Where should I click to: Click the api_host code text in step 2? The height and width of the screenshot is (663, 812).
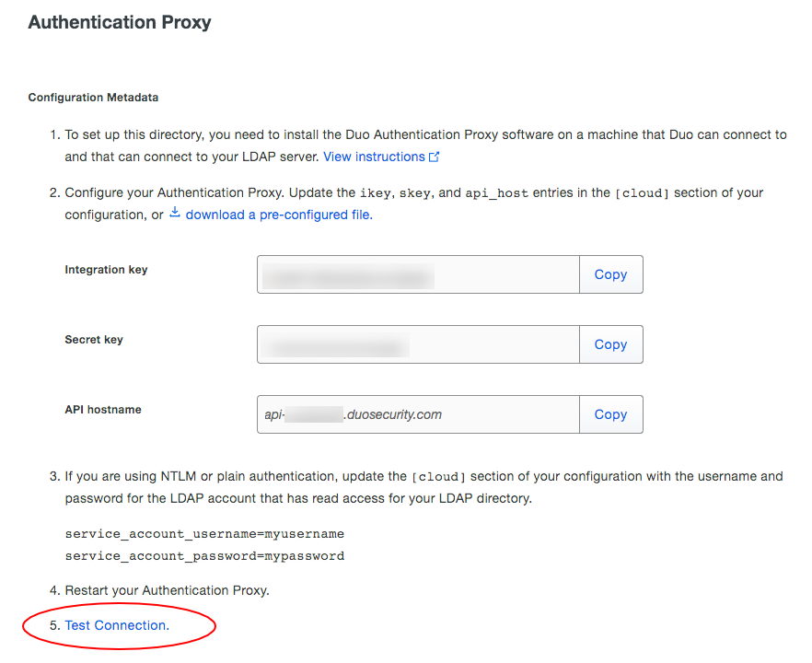point(492,193)
